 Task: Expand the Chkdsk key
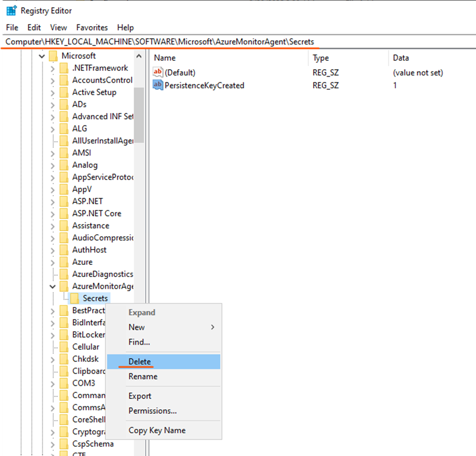click(53, 359)
